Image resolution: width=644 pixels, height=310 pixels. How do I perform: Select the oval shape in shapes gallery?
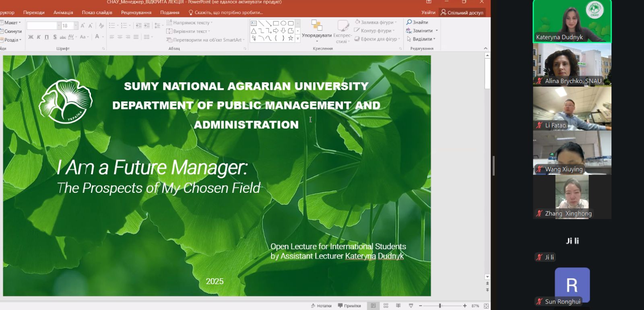pyautogui.click(x=283, y=23)
